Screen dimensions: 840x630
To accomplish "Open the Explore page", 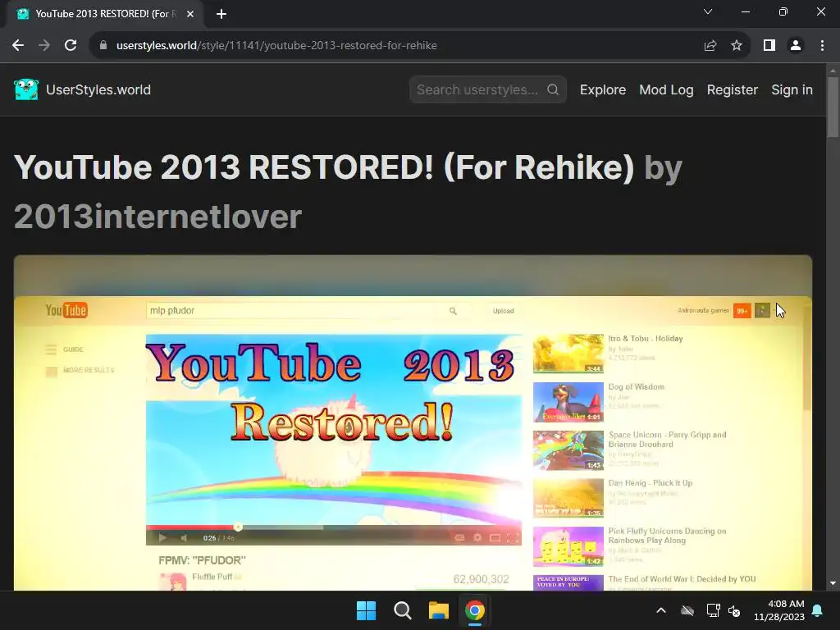I will (x=603, y=89).
